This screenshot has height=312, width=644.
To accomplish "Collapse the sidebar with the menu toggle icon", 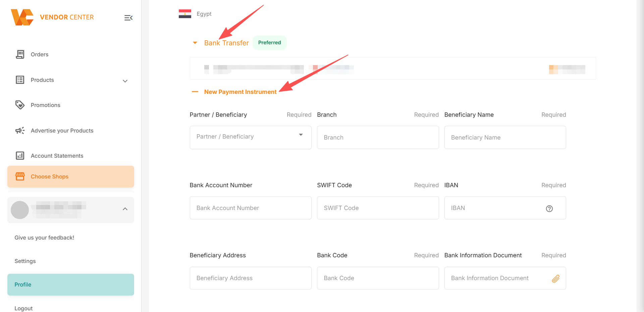I will pyautogui.click(x=128, y=18).
